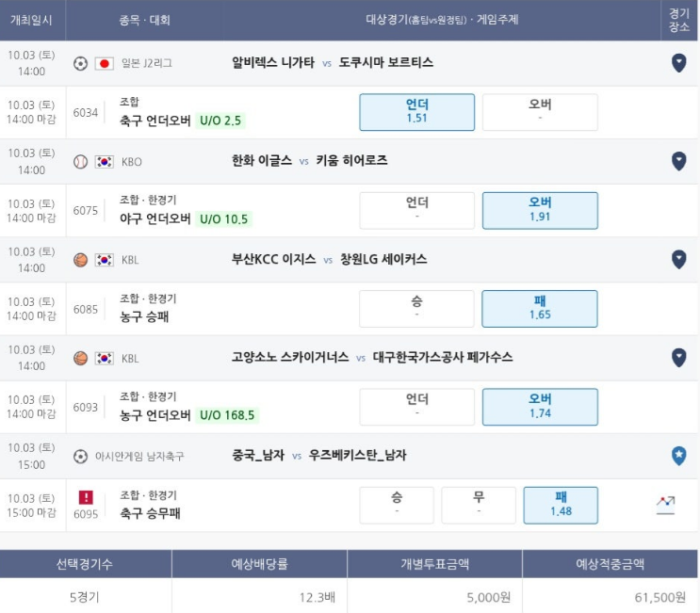
Task: Toggle 언더 1.51 selection for game 6034
Action: (x=417, y=112)
